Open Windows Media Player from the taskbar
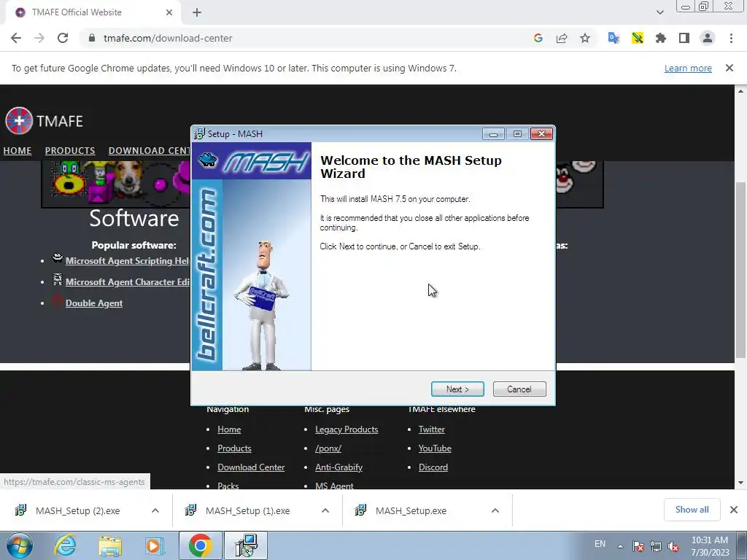The width and height of the screenshot is (747, 560). coord(155,545)
